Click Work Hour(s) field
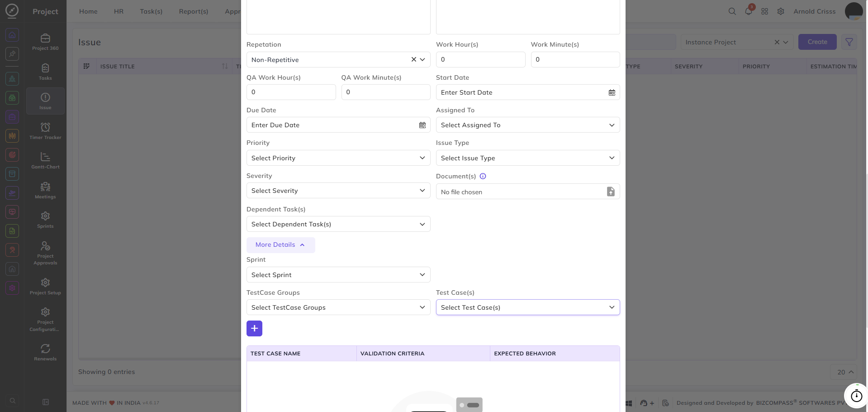 pos(480,59)
